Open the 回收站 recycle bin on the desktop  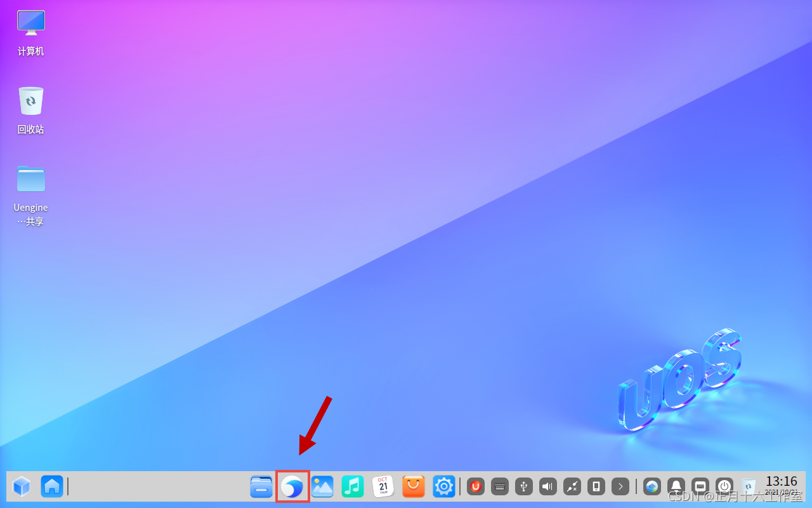pyautogui.click(x=30, y=101)
